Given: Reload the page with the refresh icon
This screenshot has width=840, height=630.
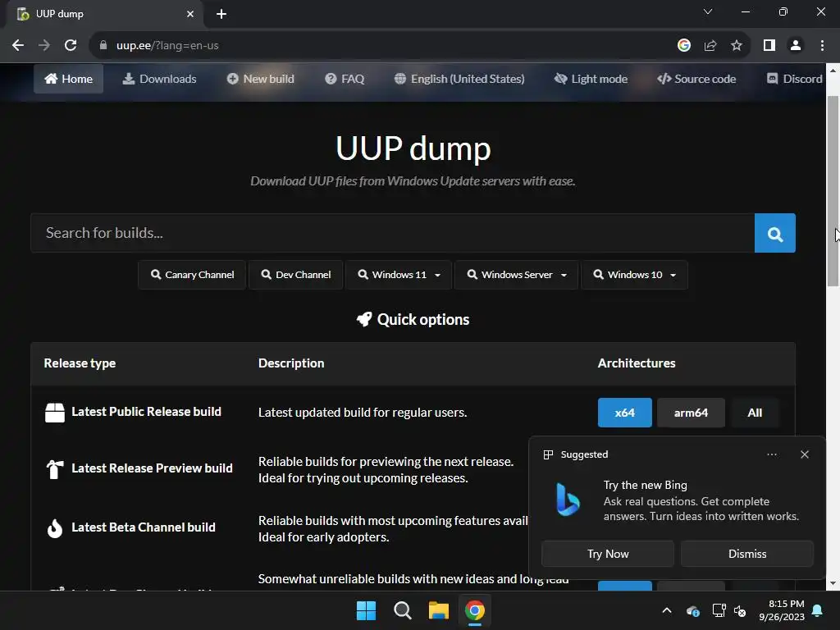Looking at the screenshot, I should click(x=71, y=46).
